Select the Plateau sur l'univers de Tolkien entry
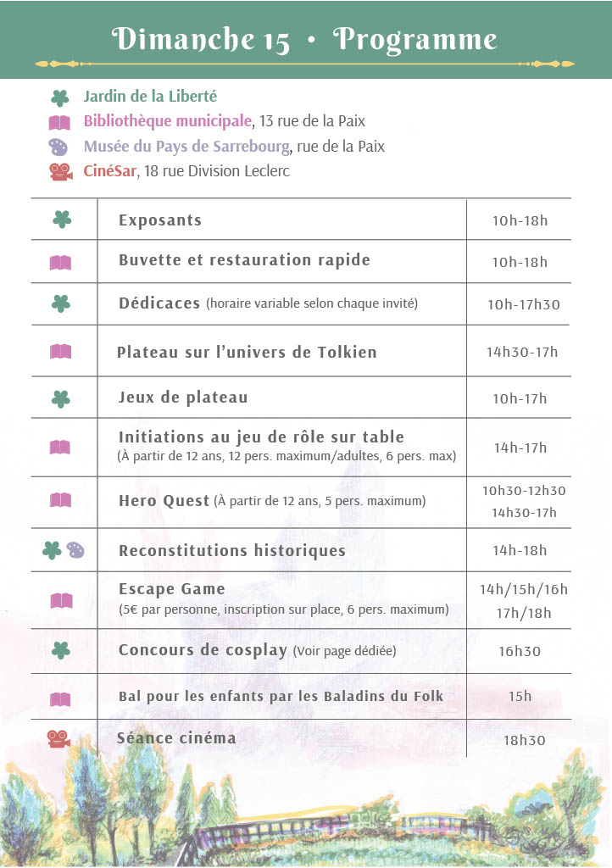This screenshot has width=612, height=868. coord(247,352)
